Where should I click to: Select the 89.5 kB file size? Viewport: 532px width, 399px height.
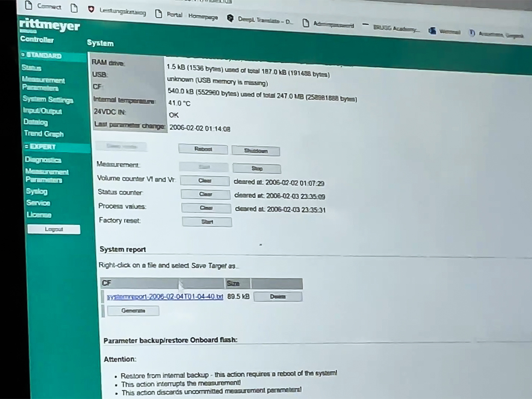click(x=238, y=296)
